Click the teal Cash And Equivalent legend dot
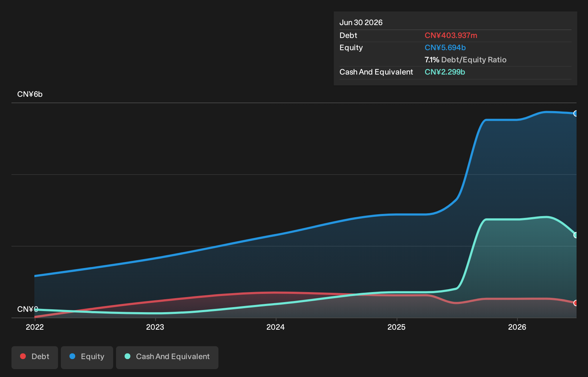This screenshot has width=588, height=377. pyautogui.click(x=127, y=356)
